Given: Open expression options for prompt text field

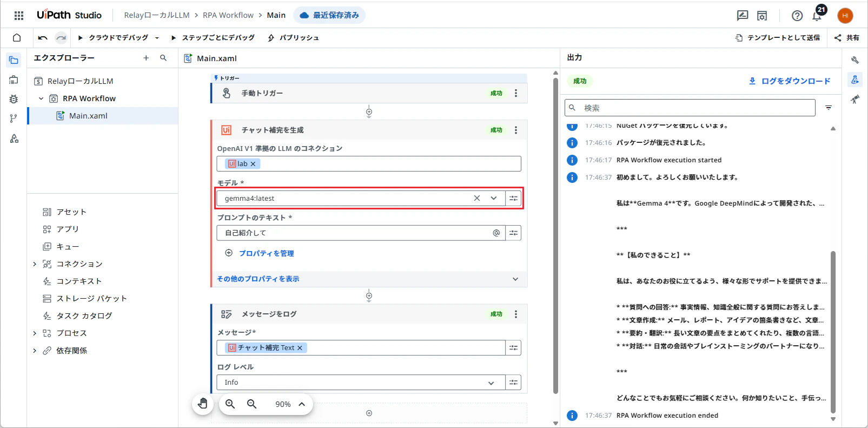Looking at the screenshot, I should pyautogui.click(x=514, y=233).
